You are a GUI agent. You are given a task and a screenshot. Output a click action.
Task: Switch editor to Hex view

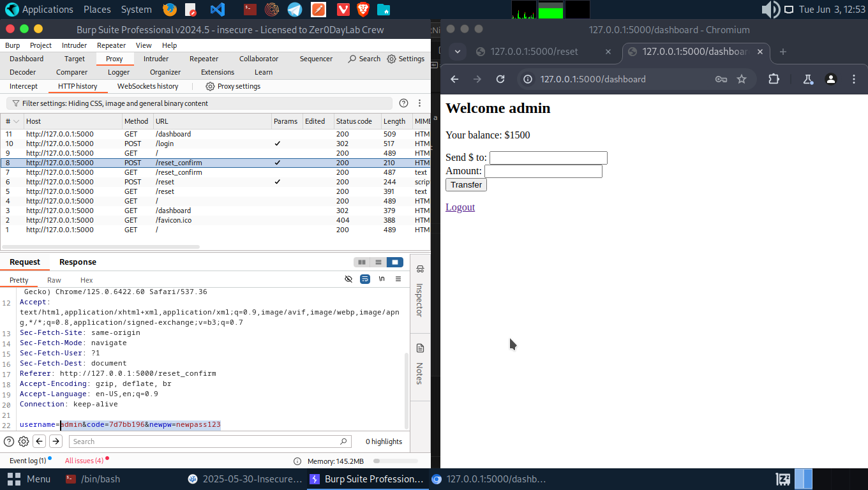pos(87,280)
